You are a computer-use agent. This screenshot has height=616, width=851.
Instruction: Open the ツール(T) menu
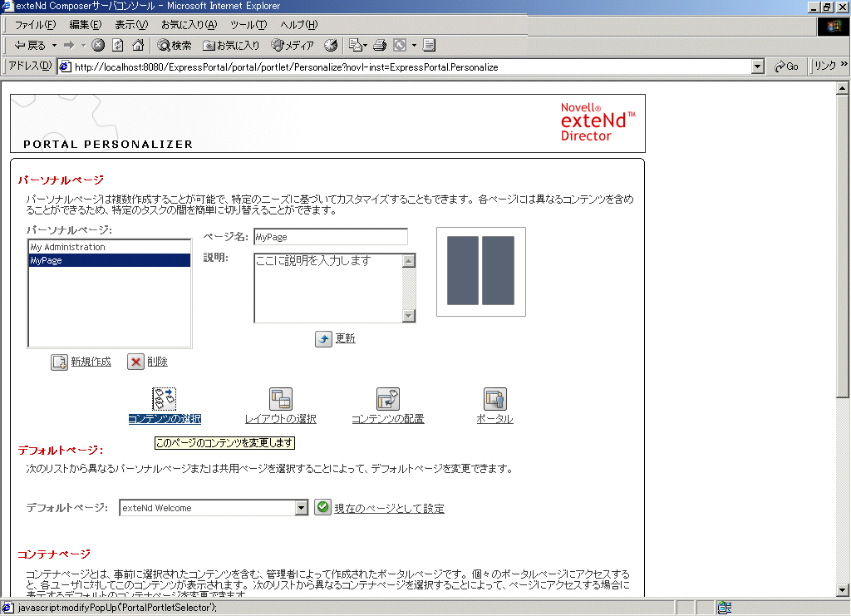coord(248,25)
